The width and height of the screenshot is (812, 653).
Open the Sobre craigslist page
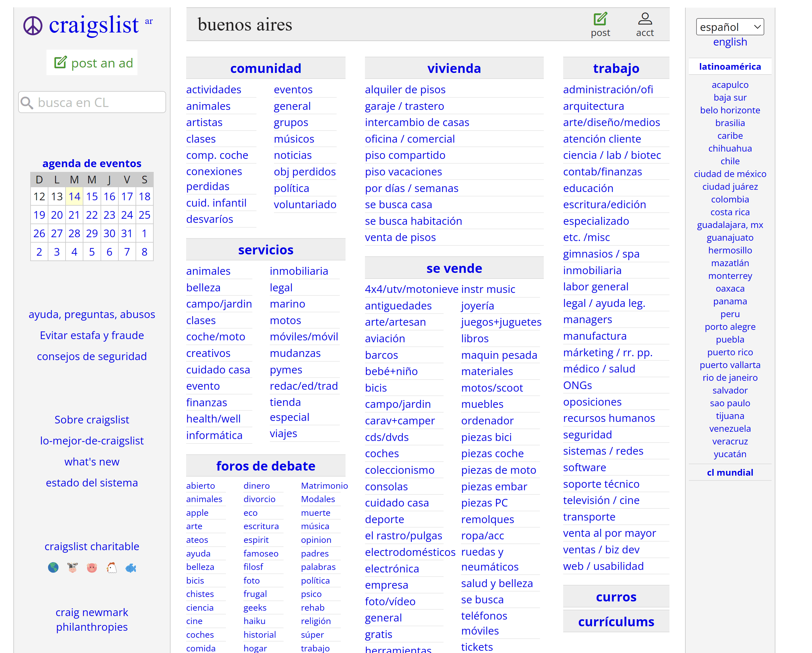(92, 419)
